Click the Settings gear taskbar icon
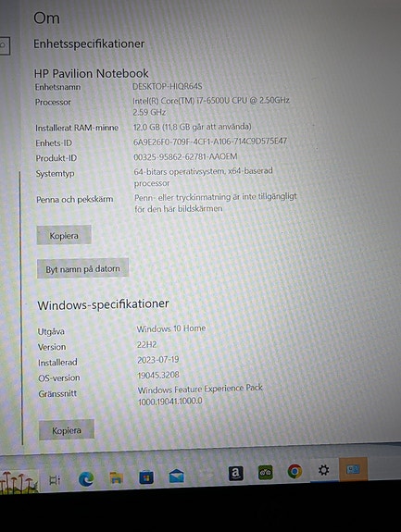Viewport: 401px width, 532px height. (323, 470)
